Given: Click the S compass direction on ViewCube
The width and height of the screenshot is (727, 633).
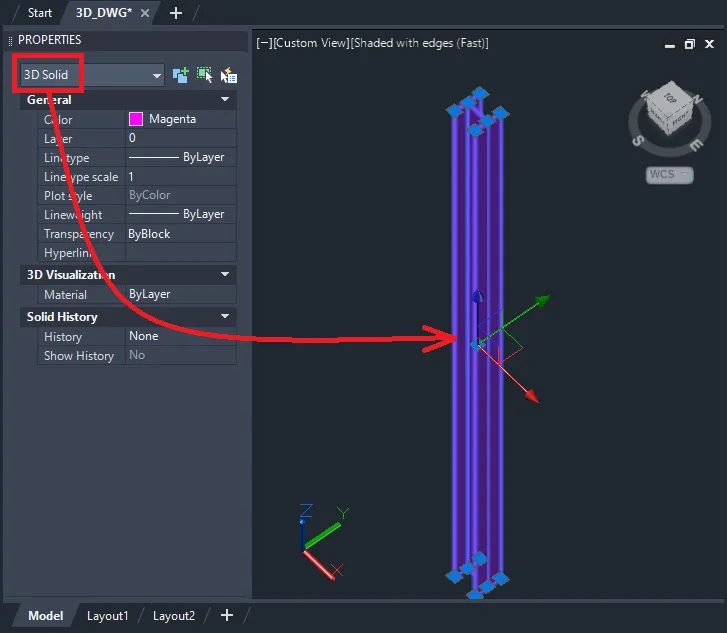Looking at the screenshot, I should click(x=638, y=140).
